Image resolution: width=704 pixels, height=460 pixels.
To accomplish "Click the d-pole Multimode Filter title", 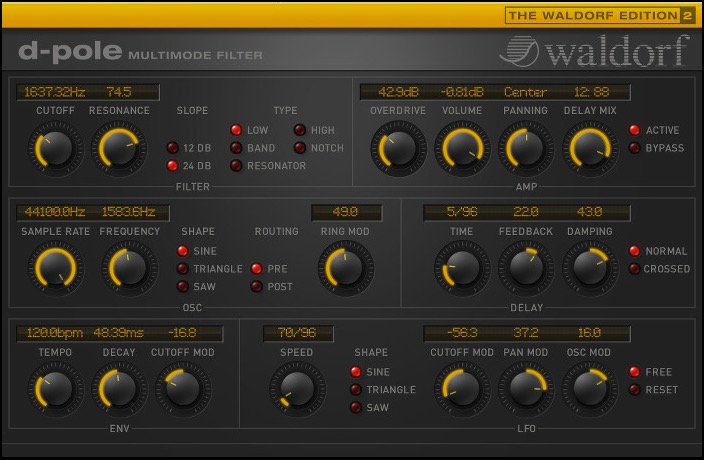I will 141,52.
